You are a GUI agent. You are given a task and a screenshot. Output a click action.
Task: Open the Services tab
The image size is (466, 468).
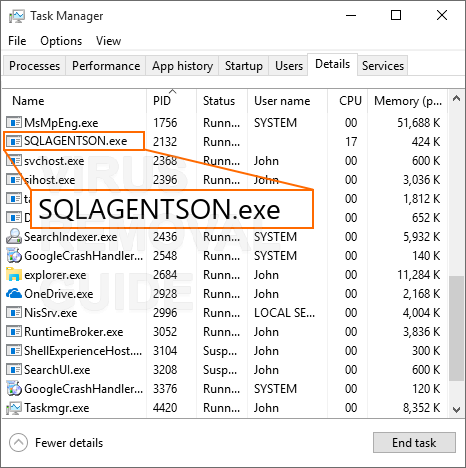tap(383, 66)
